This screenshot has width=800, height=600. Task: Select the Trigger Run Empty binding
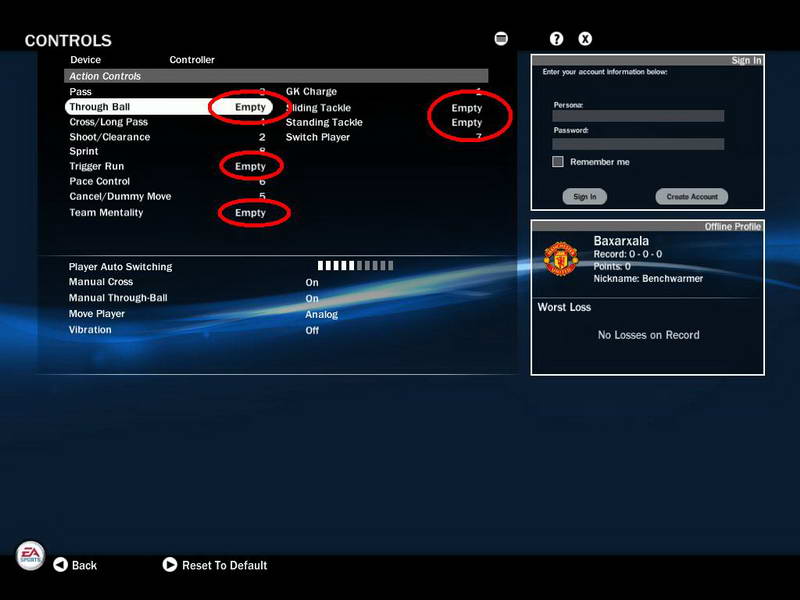[x=250, y=166]
